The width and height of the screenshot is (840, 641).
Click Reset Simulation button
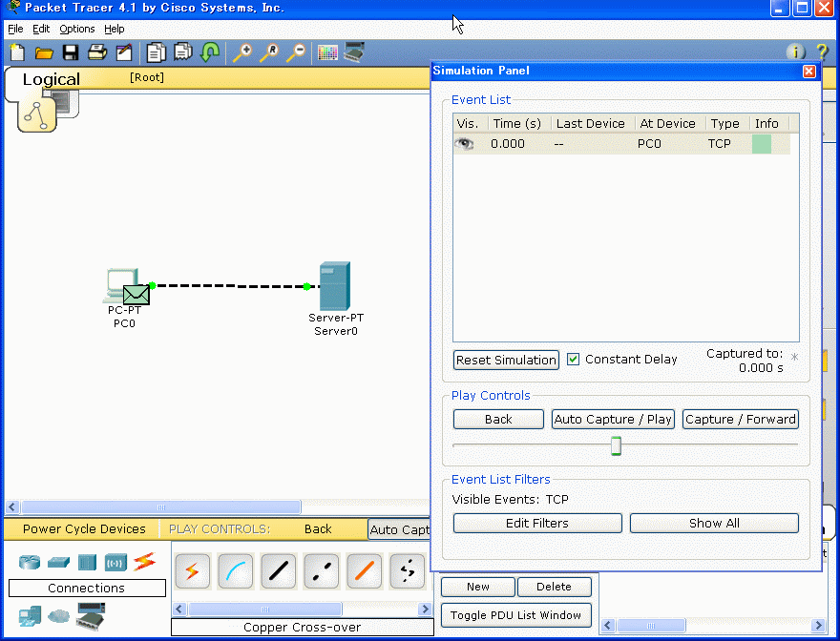(x=506, y=360)
